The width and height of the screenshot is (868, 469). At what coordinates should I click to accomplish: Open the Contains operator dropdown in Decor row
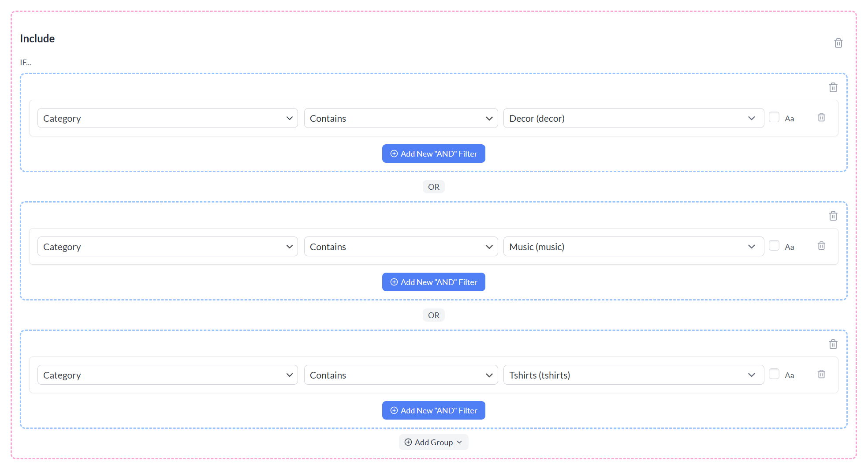pos(401,118)
